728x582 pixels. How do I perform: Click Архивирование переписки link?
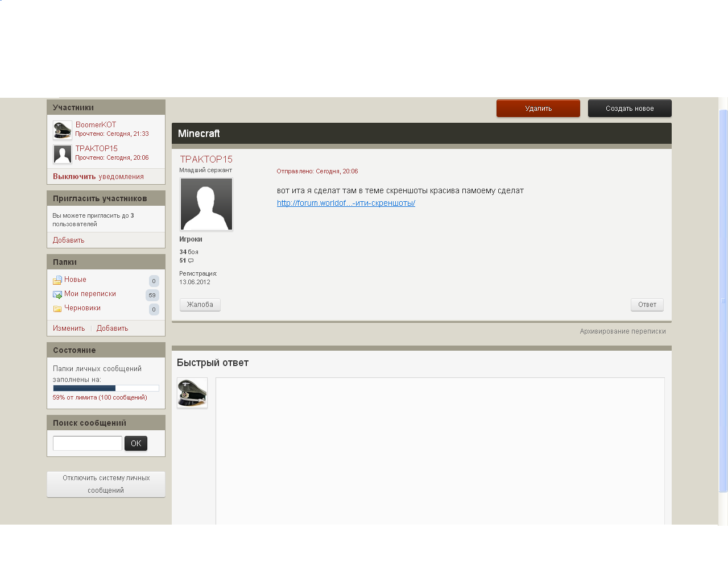click(x=623, y=331)
